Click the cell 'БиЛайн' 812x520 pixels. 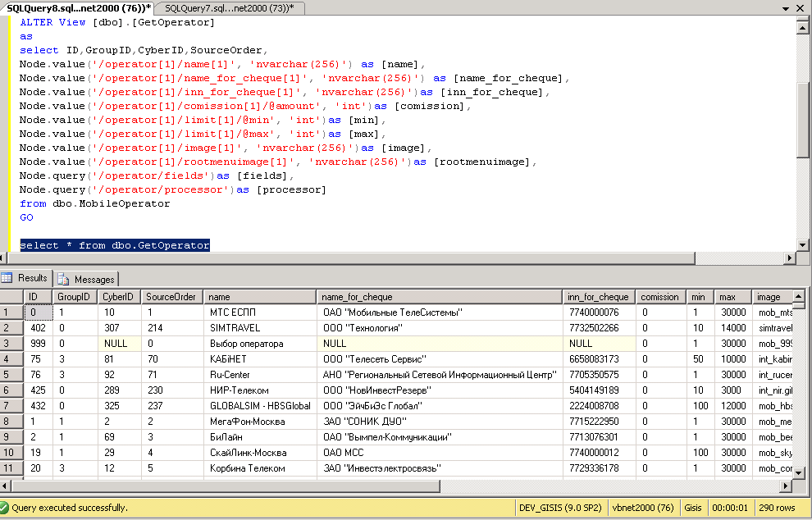[259, 436]
